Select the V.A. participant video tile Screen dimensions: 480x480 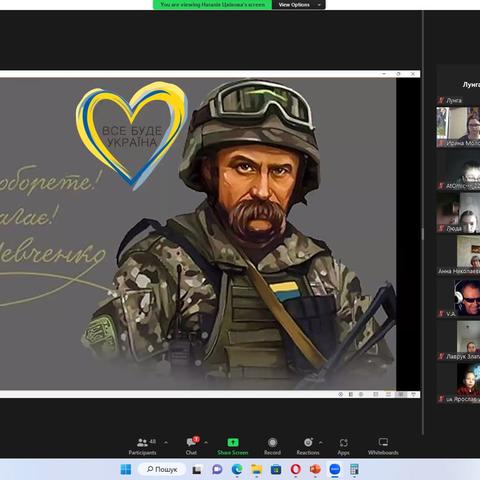[x=458, y=298]
